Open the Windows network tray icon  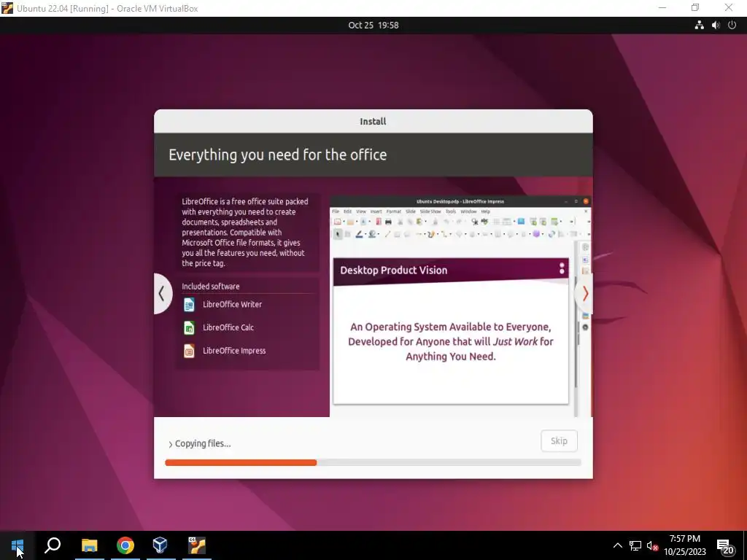(x=635, y=545)
